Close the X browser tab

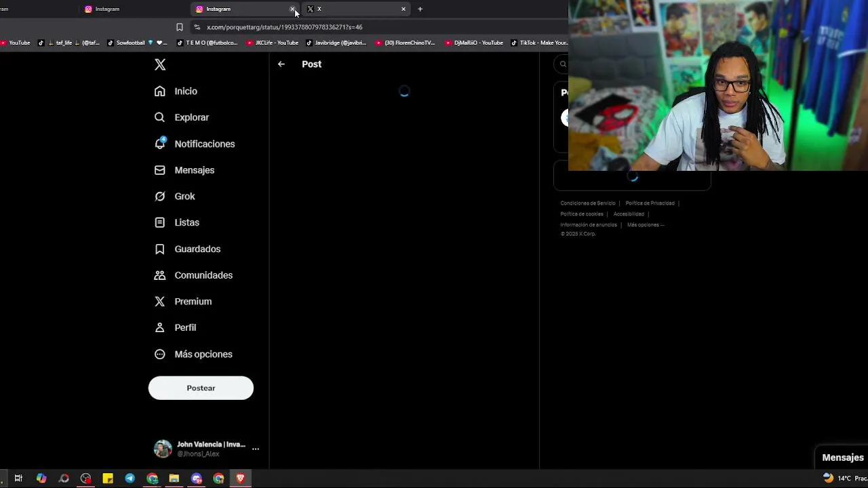pyautogui.click(x=403, y=9)
